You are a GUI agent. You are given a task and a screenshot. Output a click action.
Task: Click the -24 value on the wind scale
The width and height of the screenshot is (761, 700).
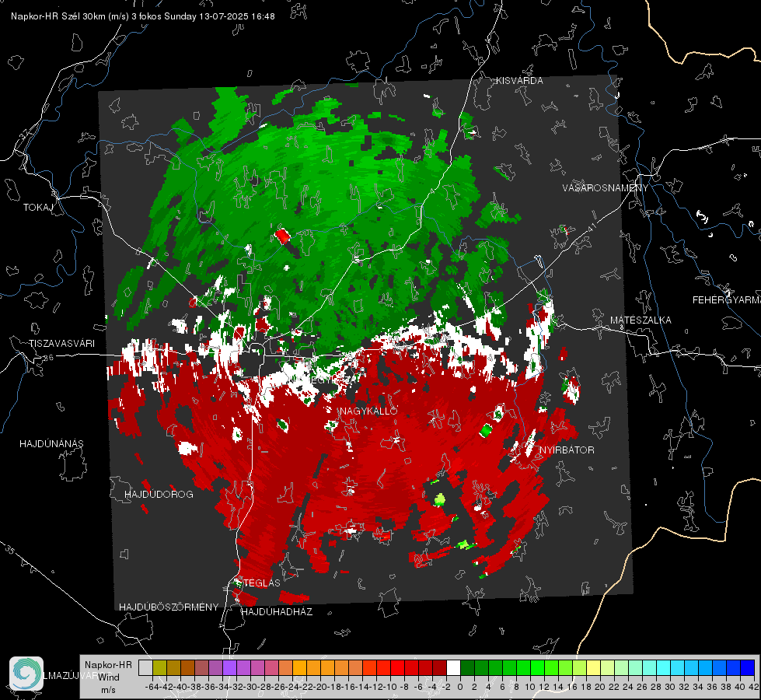point(291,687)
